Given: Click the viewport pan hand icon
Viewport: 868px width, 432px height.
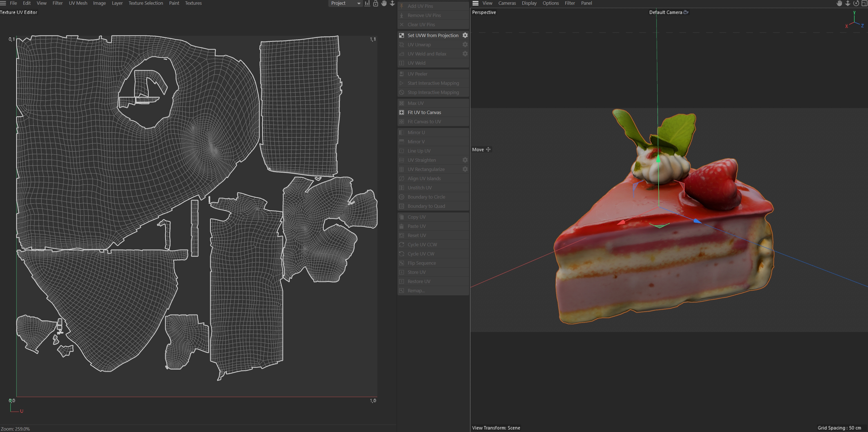Looking at the screenshot, I should [x=839, y=3].
